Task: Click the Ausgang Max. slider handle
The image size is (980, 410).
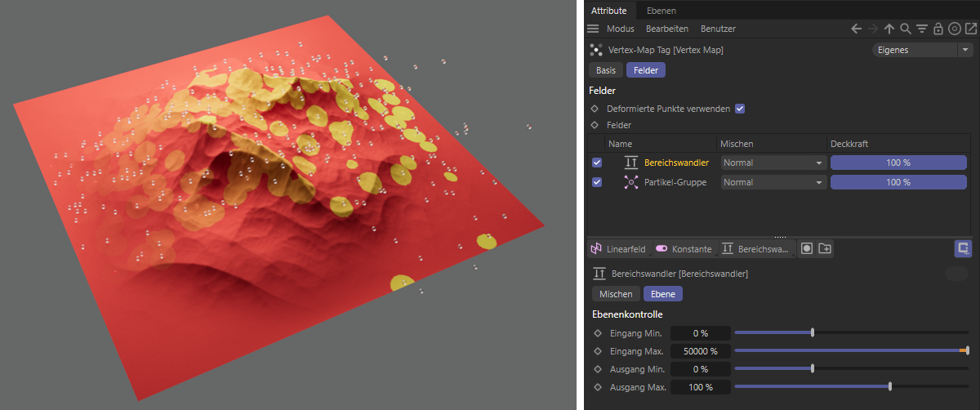Action: [889, 387]
